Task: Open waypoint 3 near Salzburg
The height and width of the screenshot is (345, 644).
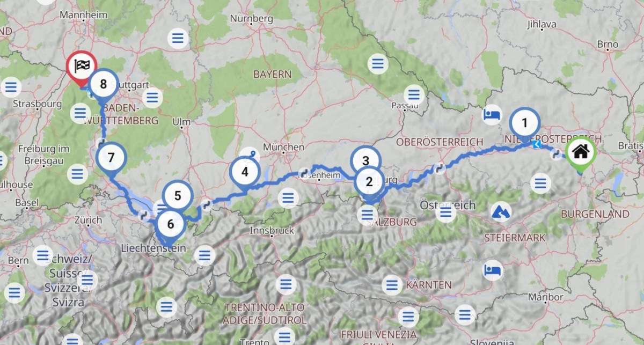Action: (x=365, y=160)
